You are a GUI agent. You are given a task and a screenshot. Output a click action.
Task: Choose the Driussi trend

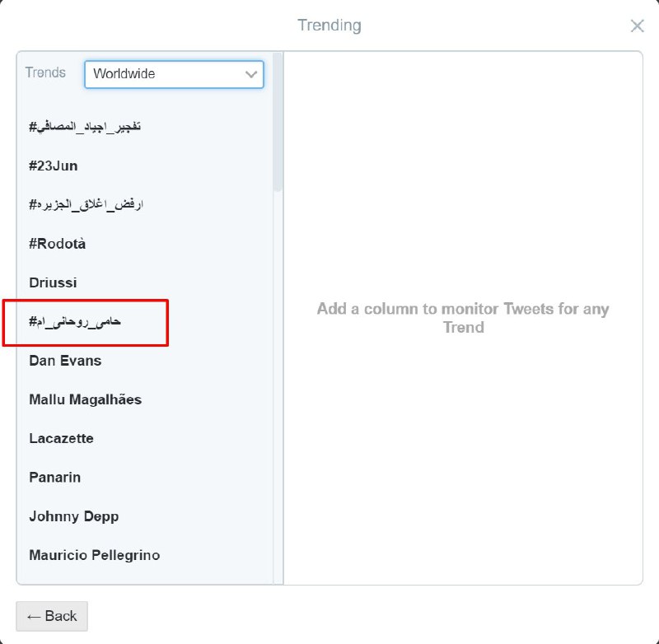click(53, 282)
